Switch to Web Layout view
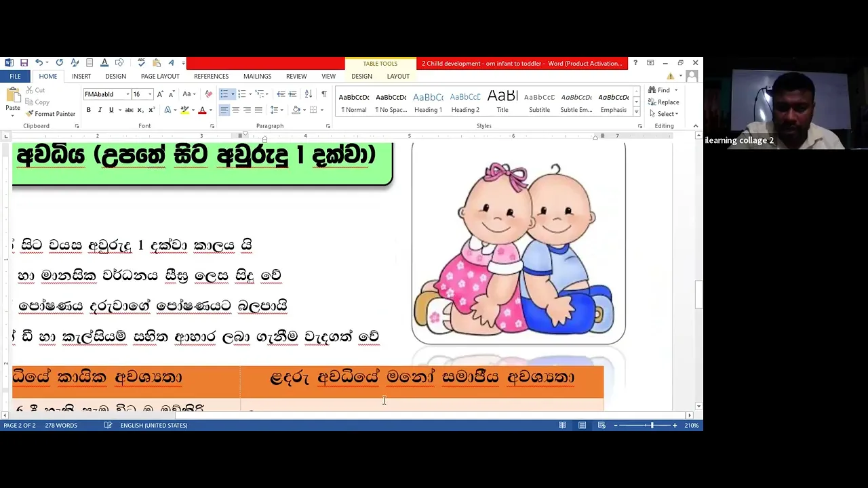Screen dimensions: 868x488 601,425
